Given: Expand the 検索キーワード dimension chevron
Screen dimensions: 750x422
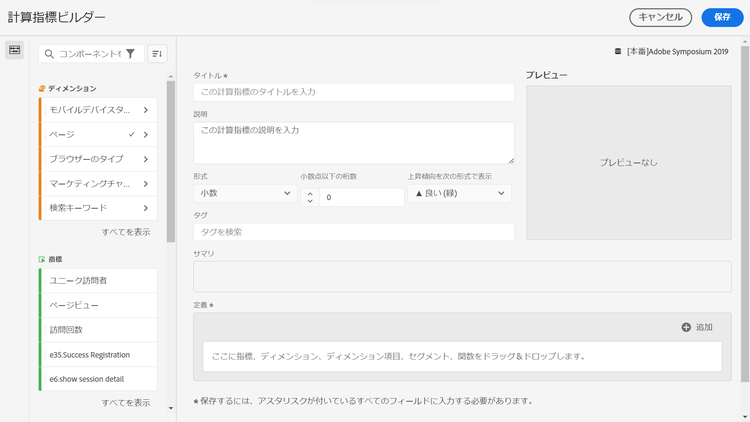Looking at the screenshot, I should (x=146, y=208).
